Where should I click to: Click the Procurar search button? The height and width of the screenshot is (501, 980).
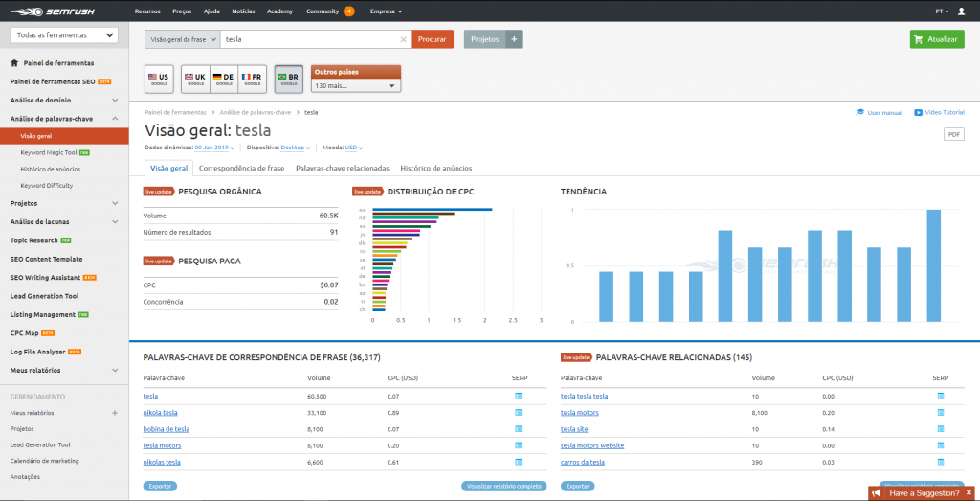[432, 39]
